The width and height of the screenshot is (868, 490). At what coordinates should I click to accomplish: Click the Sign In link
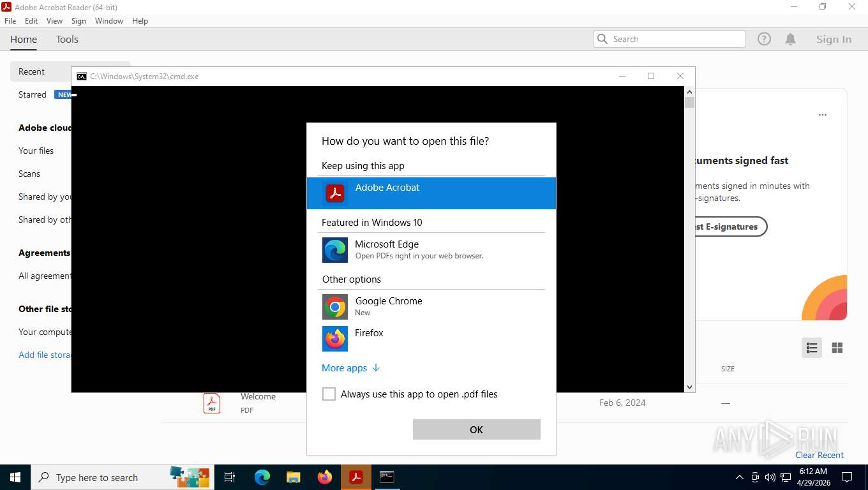[834, 39]
